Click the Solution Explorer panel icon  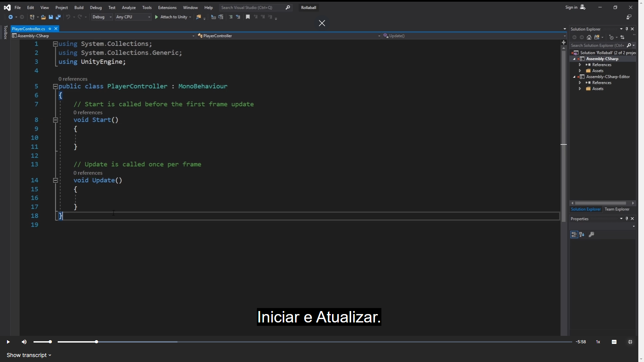(x=585, y=208)
